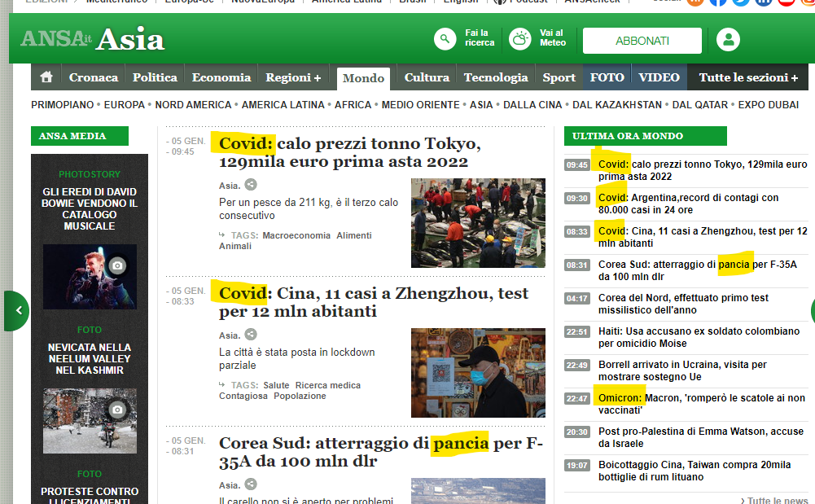Open main headline Covid: Cina, 11 casi a Zhengzhou
This screenshot has height=504, width=815.
click(x=374, y=302)
